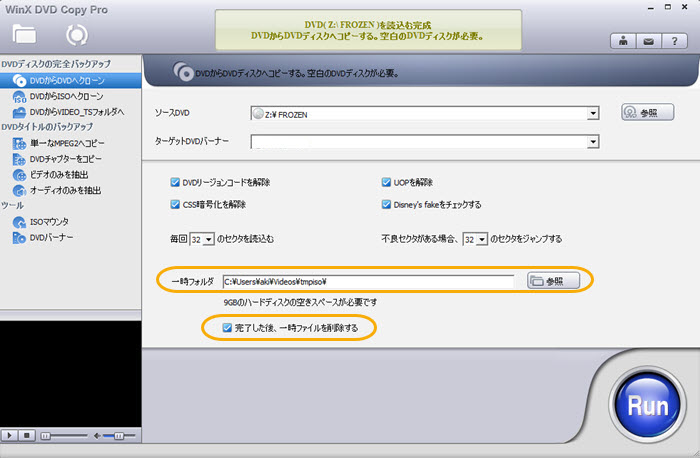Viewport: 700px width, 458px height.
Task: Expand the ターゲットDVDバーナー dropdown
Action: click(x=593, y=141)
